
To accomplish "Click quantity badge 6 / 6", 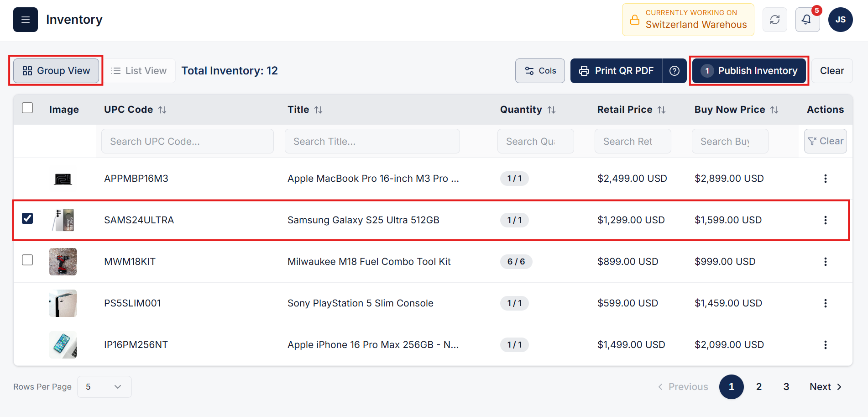I will (x=516, y=262).
